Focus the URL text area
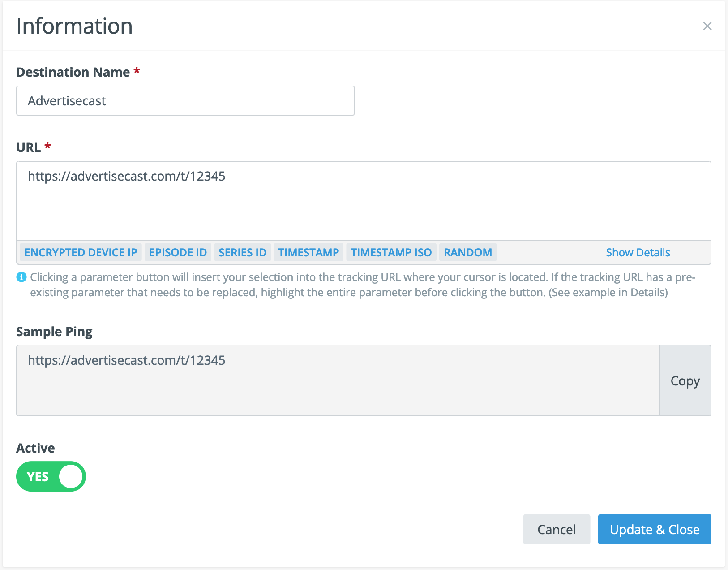This screenshot has width=728, height=570. tap(364, 200)
